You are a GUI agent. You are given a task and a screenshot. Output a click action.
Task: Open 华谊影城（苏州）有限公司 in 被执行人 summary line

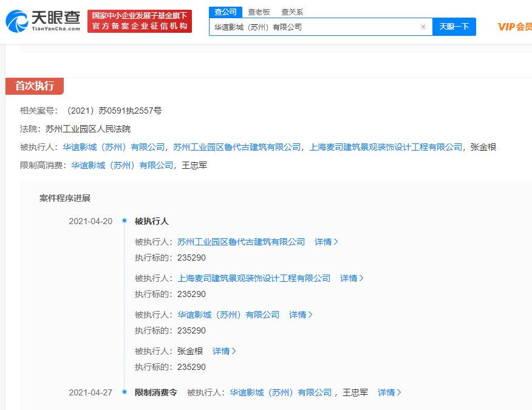tap(114, 148)
